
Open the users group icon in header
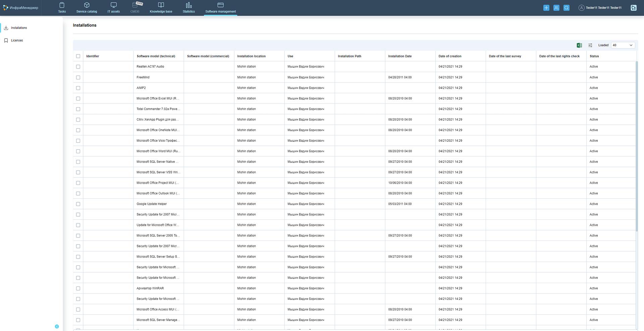(x=556, y=8)
